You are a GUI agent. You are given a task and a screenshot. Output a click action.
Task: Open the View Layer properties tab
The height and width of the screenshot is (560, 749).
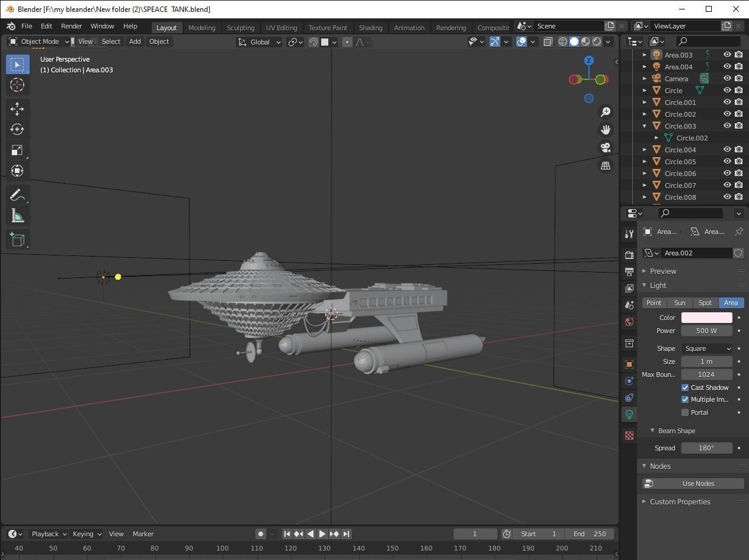coord(629,288)
